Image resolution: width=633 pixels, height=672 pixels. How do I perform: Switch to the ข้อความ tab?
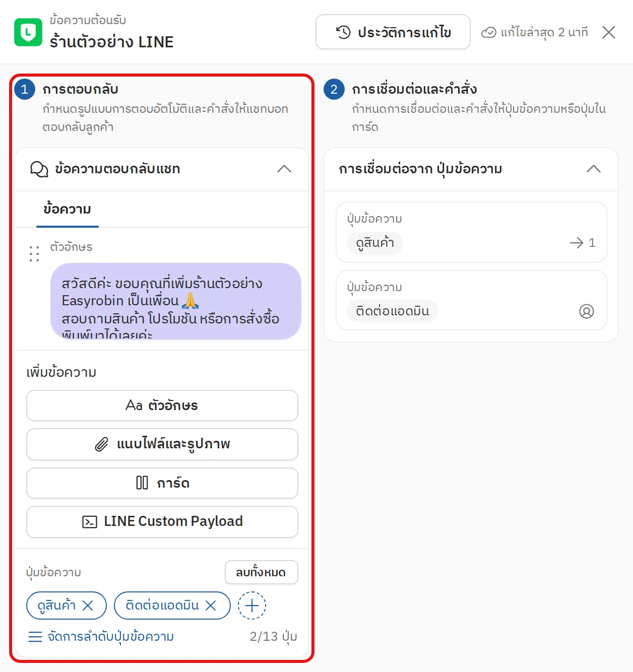(x=68, y=209)
